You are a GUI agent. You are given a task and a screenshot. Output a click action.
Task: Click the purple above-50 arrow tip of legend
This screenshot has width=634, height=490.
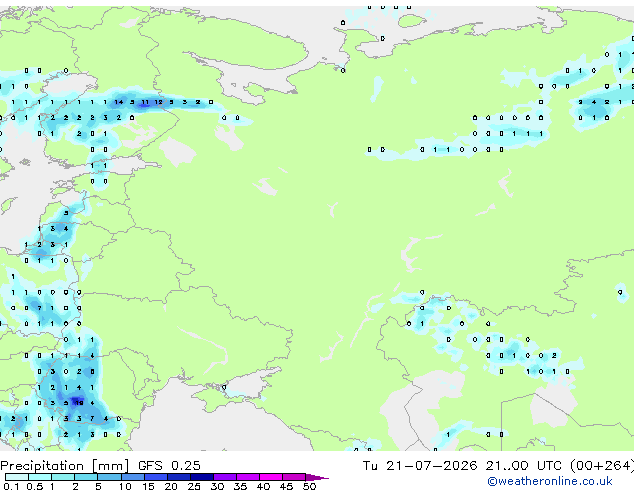click(x=317, y=477)
